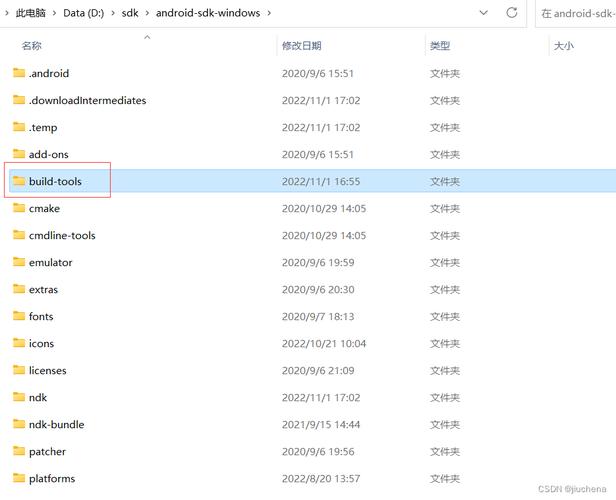This screenshot has height=500, width=616.
Task: Sort by 大小 column header
Action: tap(564, 46)
